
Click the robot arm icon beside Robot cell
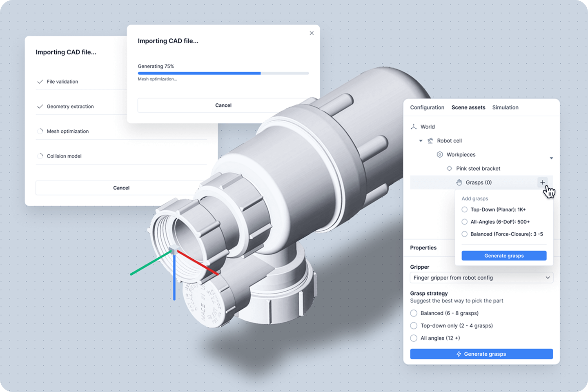click(430, 141)
